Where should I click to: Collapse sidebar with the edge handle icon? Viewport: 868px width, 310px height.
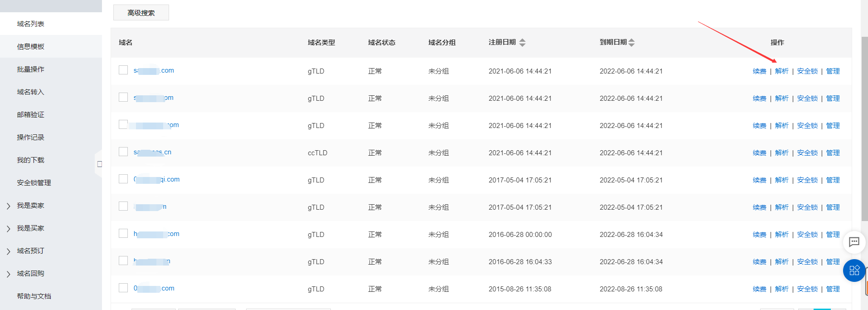pos(99,164)
